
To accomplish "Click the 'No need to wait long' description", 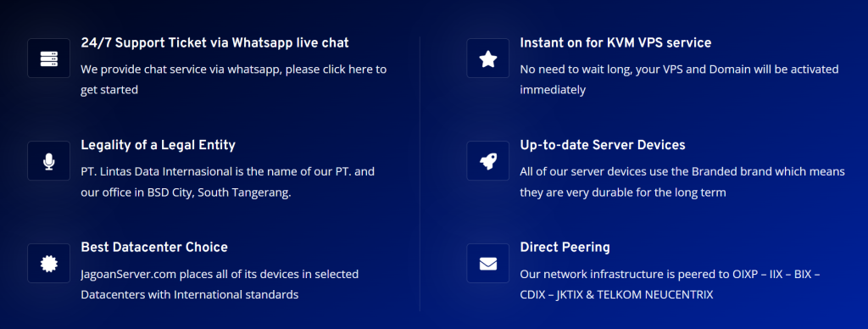I will (x=679, y=79).
